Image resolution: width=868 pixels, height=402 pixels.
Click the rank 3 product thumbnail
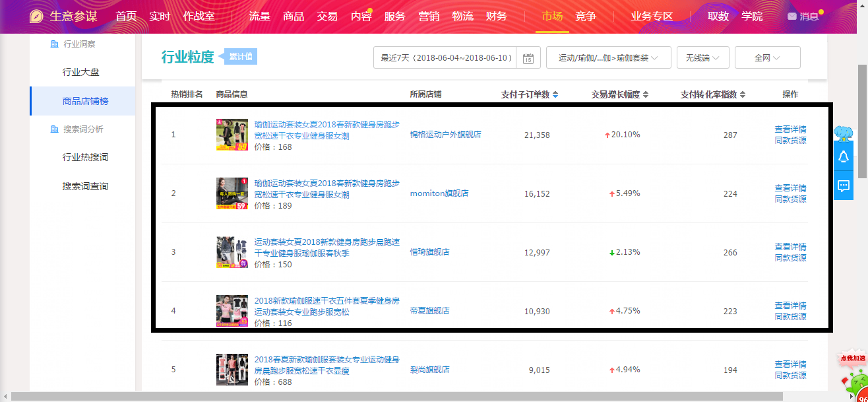232,252
